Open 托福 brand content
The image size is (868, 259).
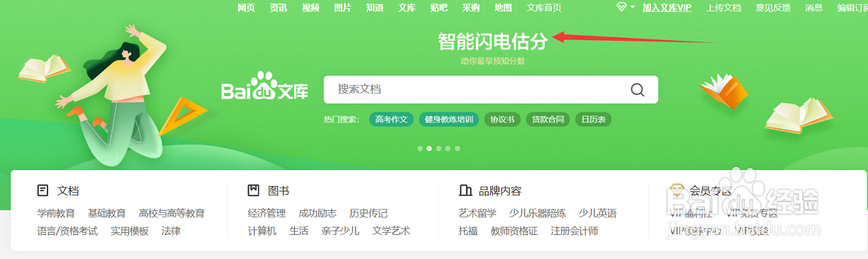[468, 231]
